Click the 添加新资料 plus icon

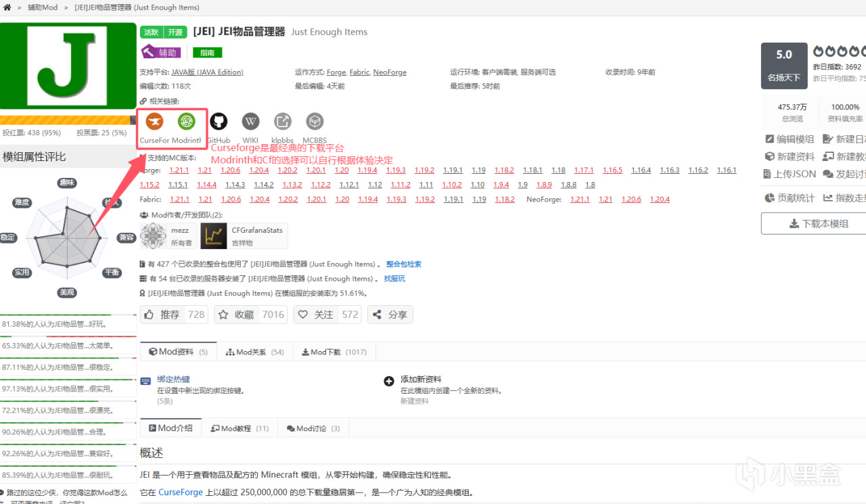coord(389,382)
